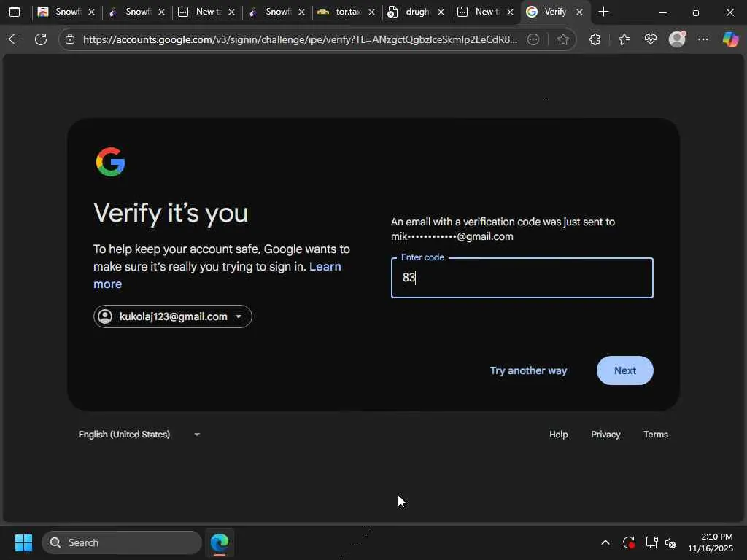The width and height of the screenshot is (747, 560).
Task: Open the browser profile avatar
Action: pyautogui.click(x=677, y=39)
